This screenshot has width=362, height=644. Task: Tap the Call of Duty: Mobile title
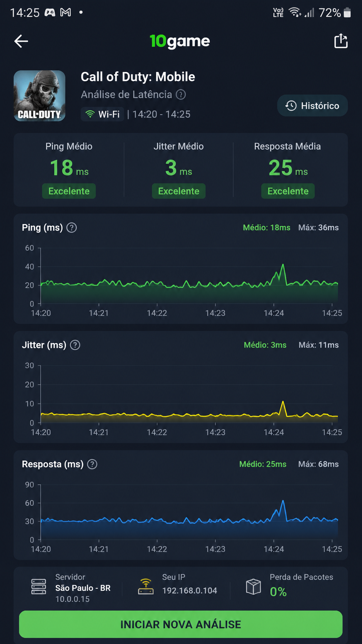coord(138,77)
